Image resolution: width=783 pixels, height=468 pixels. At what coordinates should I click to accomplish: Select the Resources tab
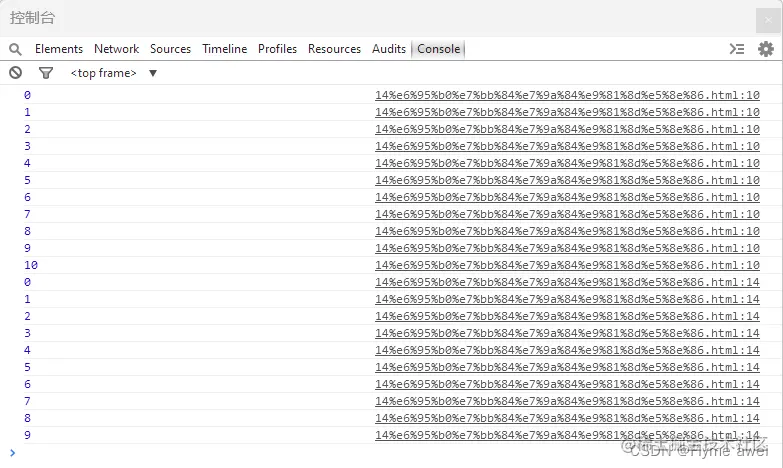[334, 49]
